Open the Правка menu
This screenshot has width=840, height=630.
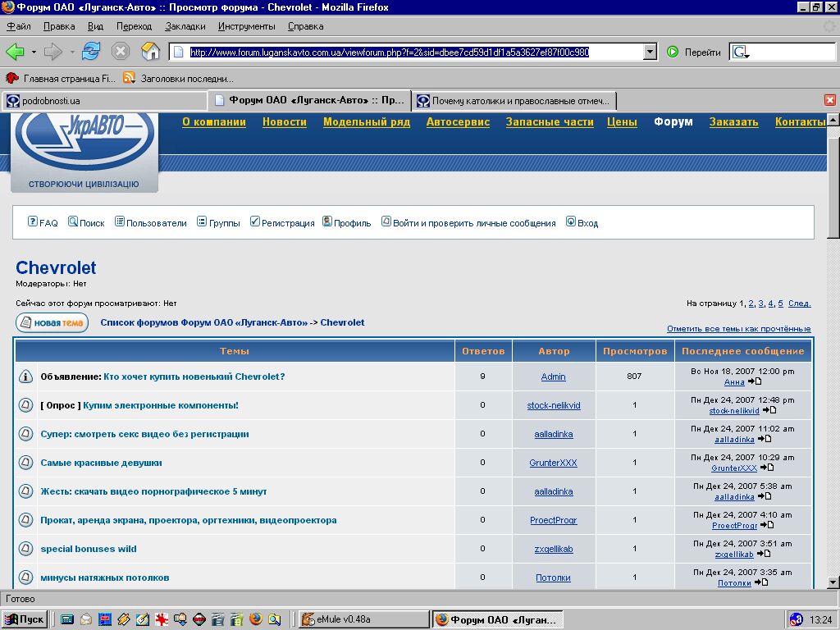[x=59, y=26]
